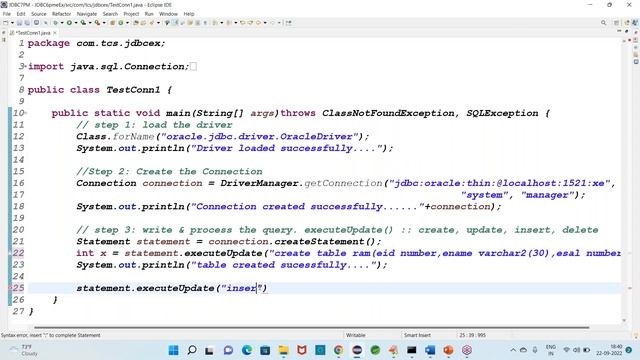Collapse the main method fold on line 10
640x360 pixels.
coord(26,113)
